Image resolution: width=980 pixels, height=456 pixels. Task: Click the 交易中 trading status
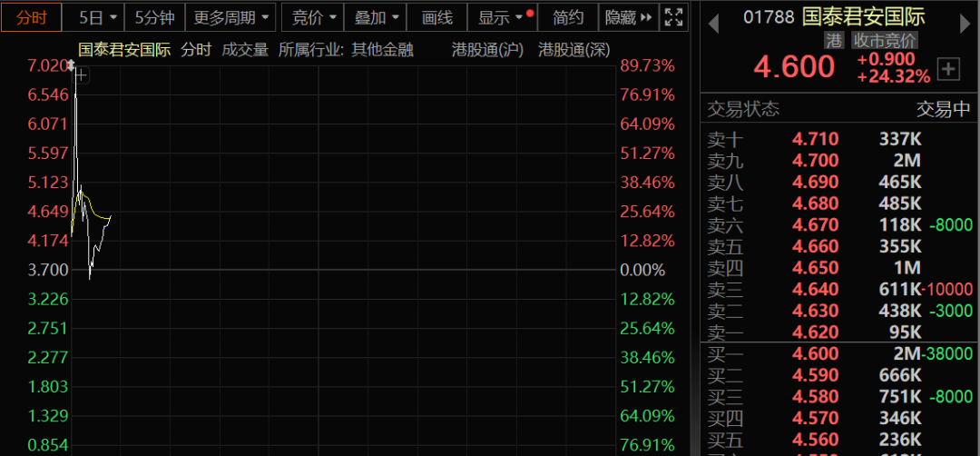(x=943, y=110)
